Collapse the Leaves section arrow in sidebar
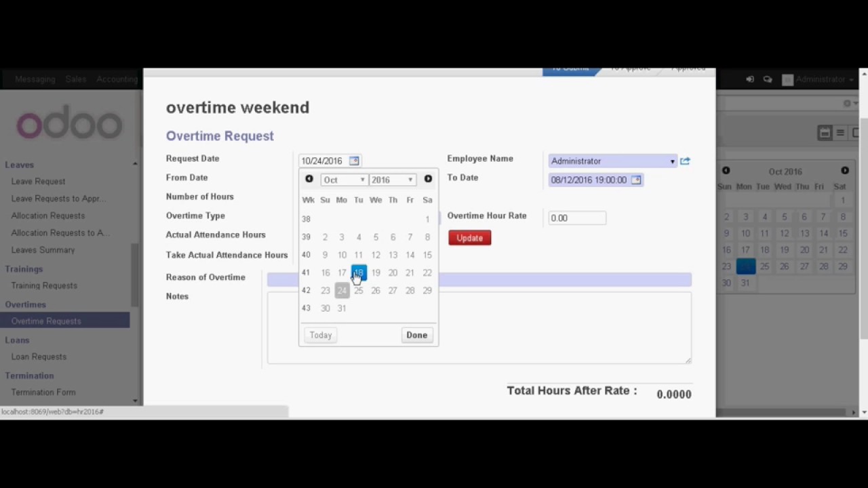This screenshot has width=868, height=488. click(135, 164)
